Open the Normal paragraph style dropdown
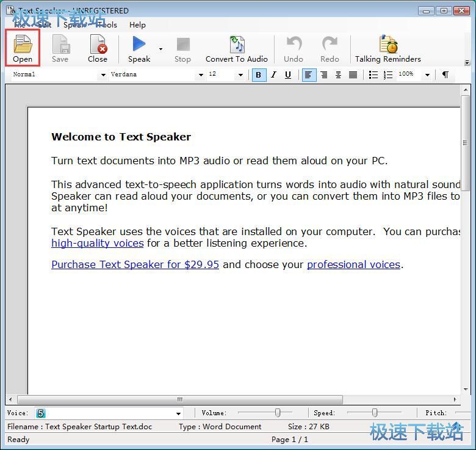This screenshot has height=450, width=476. click(x=103, y=74)
